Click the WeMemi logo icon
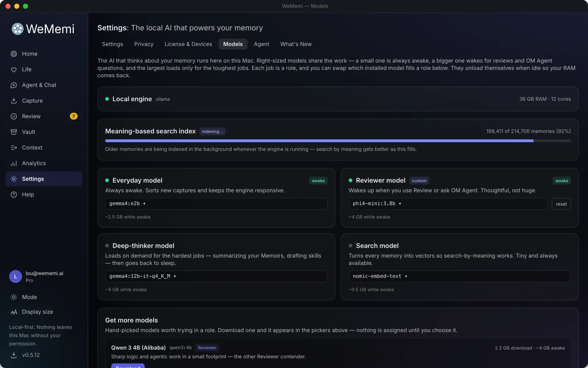The height and width of the screenshot is (368, 588). tap(17, 29)
